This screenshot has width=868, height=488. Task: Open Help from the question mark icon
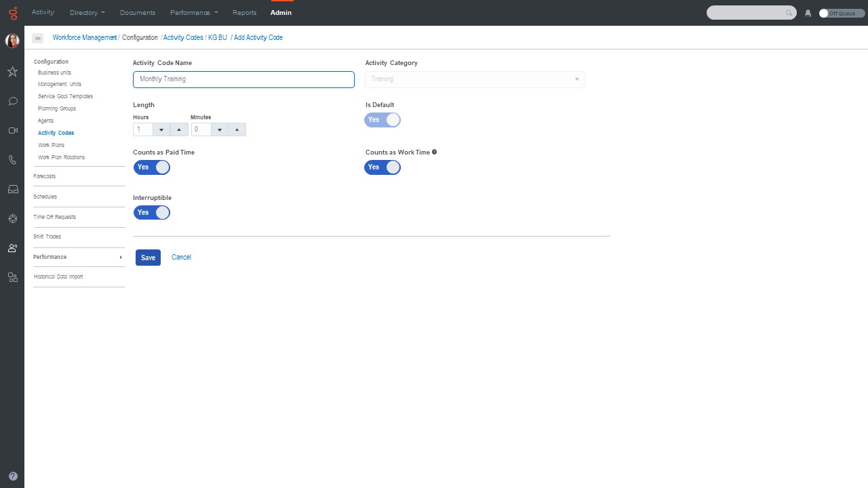[12, 476]
